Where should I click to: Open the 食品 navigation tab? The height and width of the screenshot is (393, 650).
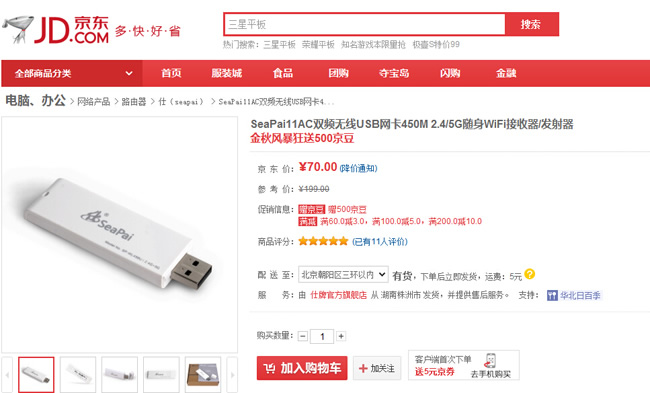pos(283,73)
